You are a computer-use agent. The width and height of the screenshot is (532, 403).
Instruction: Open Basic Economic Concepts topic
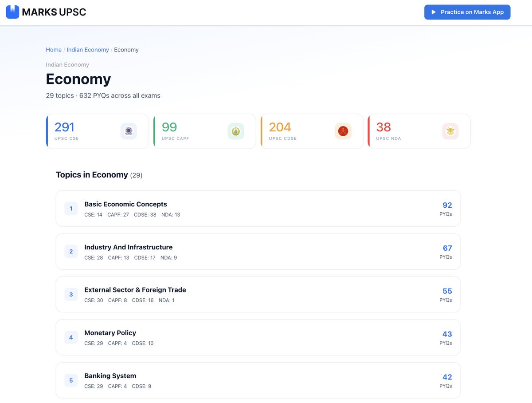(x=258, y=209)
